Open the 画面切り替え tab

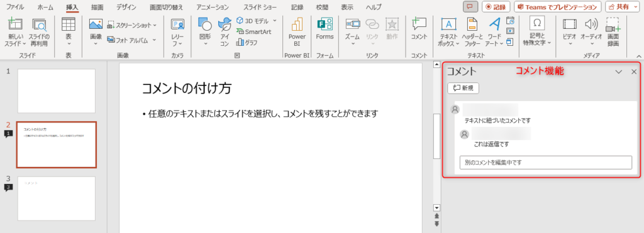[166, 7]
